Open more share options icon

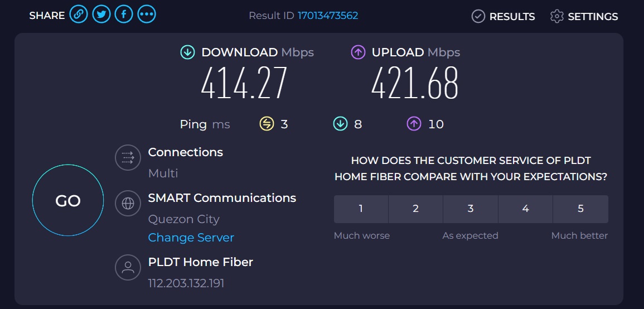[146, 15]
